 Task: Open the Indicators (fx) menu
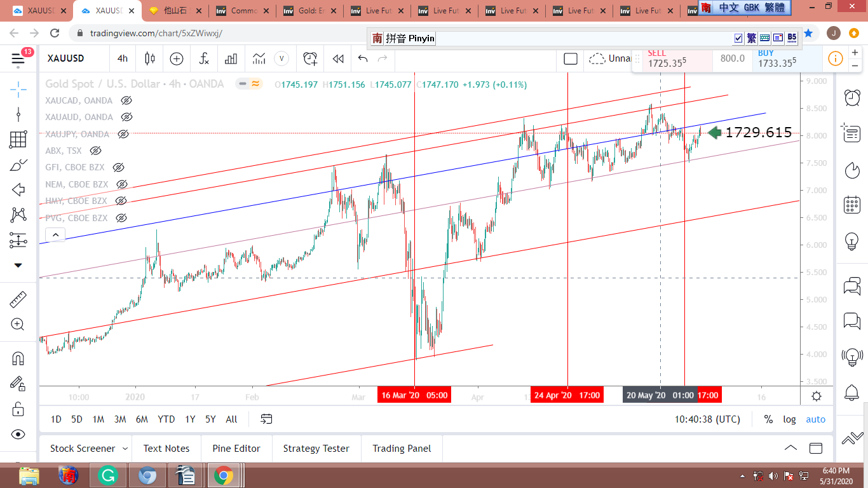click(204, 59)
